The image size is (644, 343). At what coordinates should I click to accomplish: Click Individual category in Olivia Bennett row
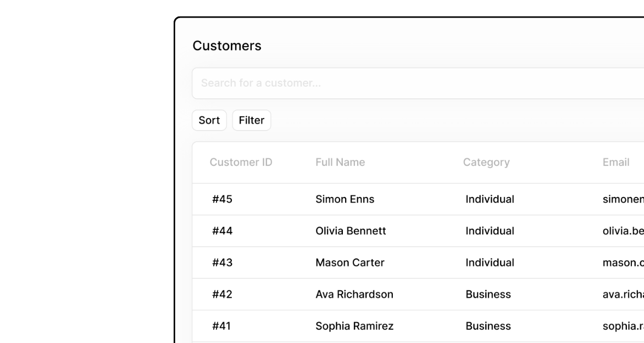tap(490, 231)
